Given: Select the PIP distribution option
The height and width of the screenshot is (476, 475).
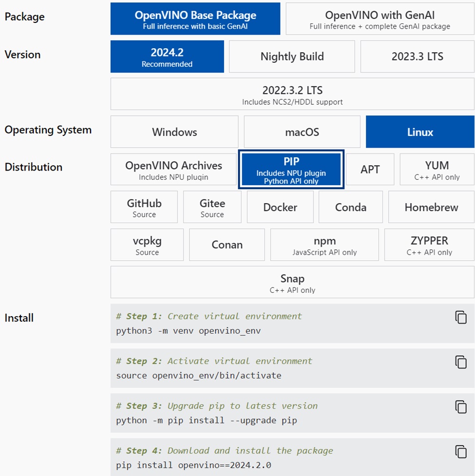Looking at the screenshot, I should pos(291,170).
